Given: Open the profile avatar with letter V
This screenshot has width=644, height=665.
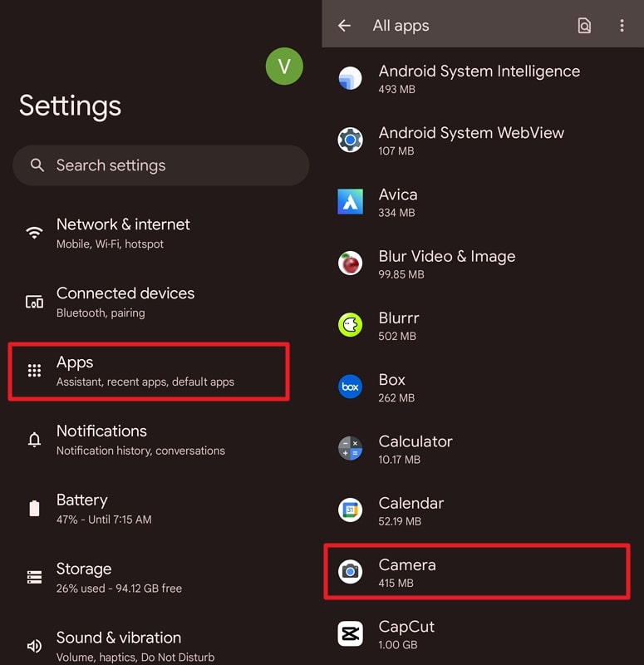Looking at the screenshot, I should pos(284,66).
